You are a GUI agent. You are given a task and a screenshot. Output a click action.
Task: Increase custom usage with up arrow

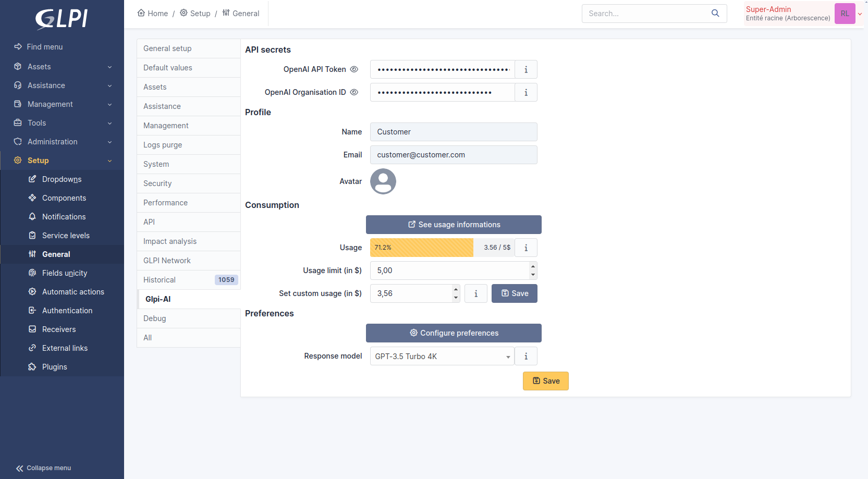pos(456,289)
